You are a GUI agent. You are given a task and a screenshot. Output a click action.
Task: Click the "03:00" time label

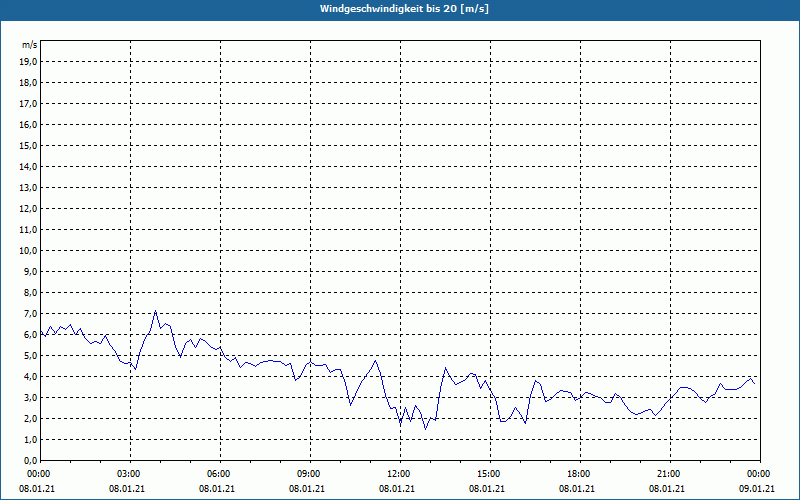(131, 474)
